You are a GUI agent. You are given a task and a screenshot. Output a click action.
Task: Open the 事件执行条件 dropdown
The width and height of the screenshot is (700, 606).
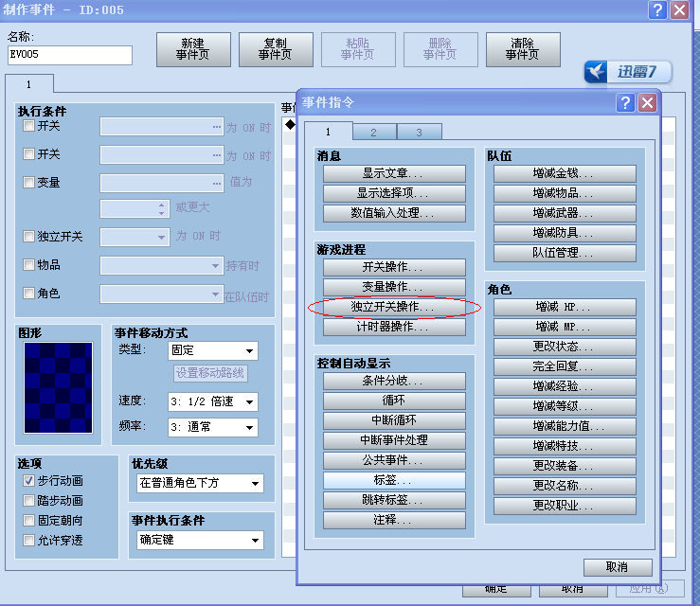point(200,540)
